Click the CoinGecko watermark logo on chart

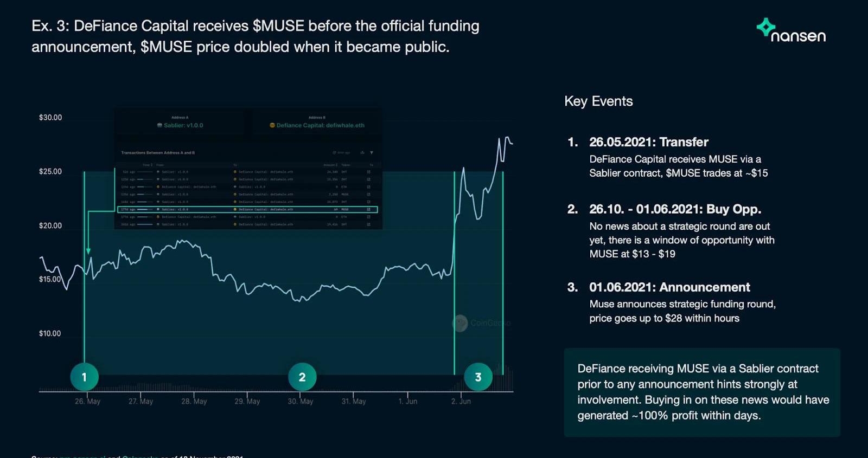[x=460, y=323]
